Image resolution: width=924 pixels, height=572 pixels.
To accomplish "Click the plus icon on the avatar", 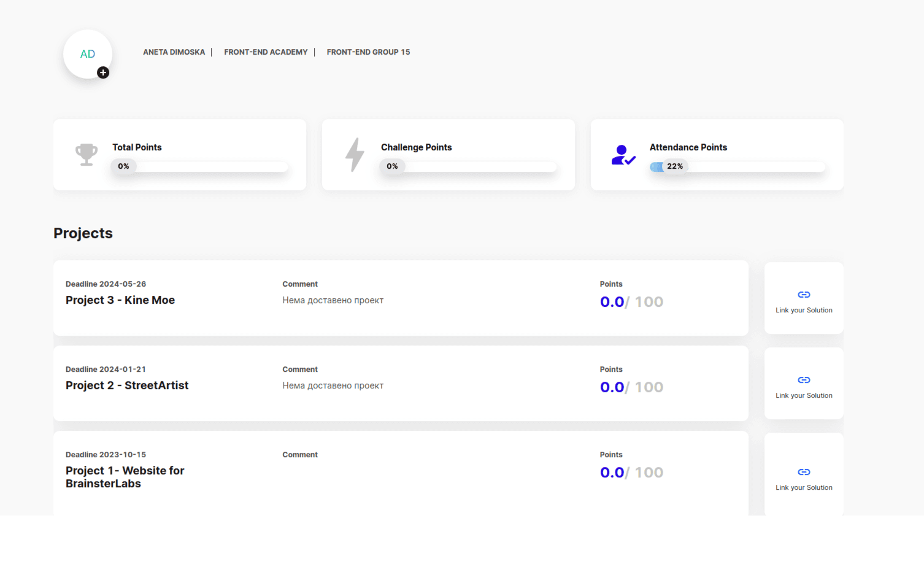I will pyautogui.click(x=103, y=72).
